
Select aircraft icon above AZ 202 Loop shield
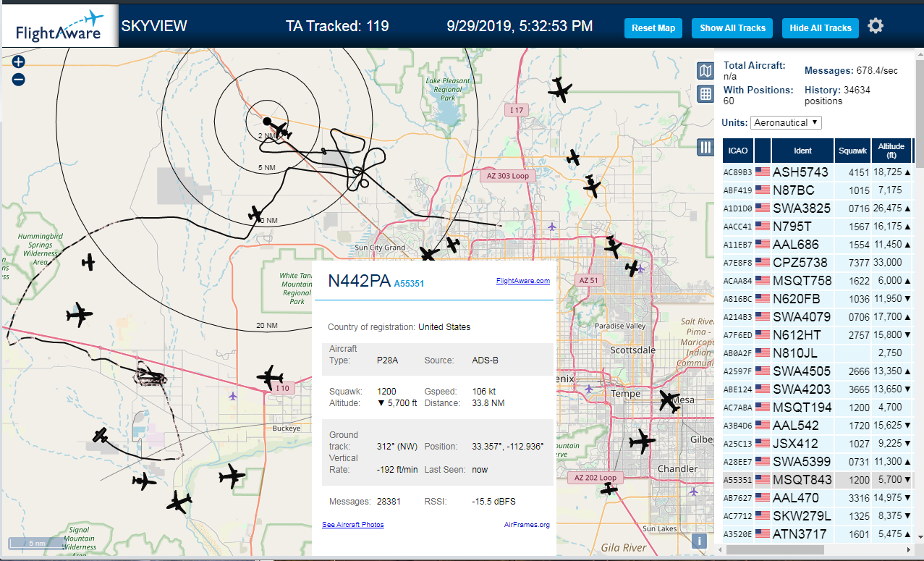click(609, 489)
